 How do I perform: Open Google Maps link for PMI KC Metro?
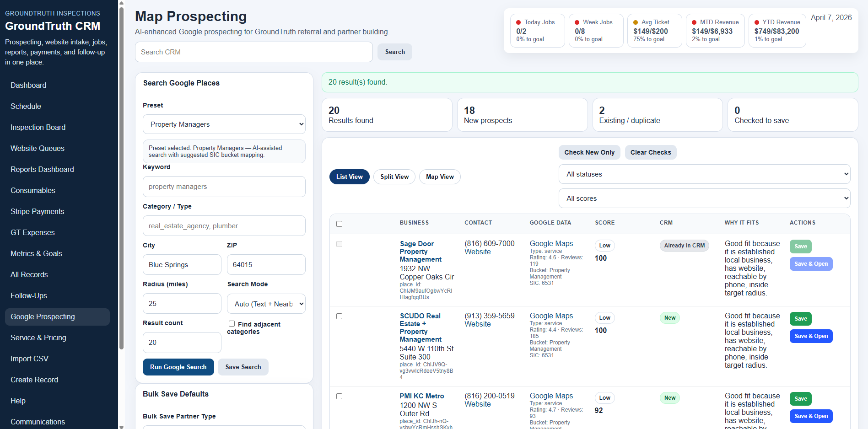[551, 396]
